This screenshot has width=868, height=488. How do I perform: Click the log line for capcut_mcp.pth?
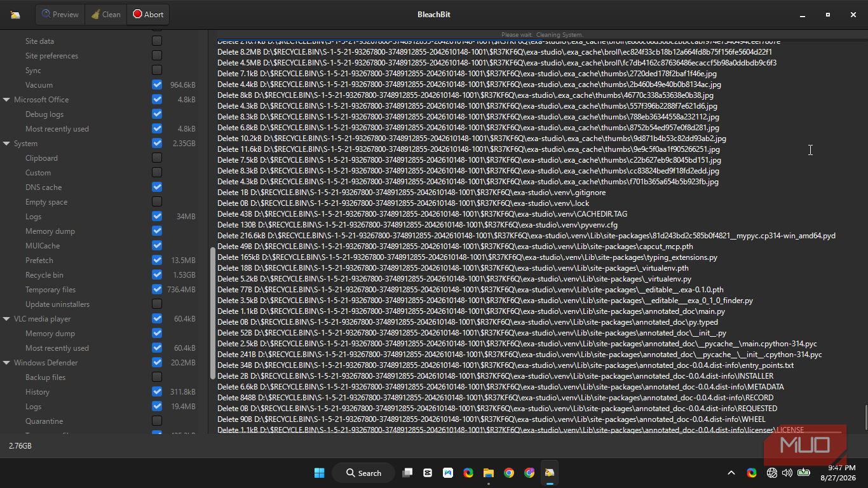pyautogui.click(x=455, y=247)
